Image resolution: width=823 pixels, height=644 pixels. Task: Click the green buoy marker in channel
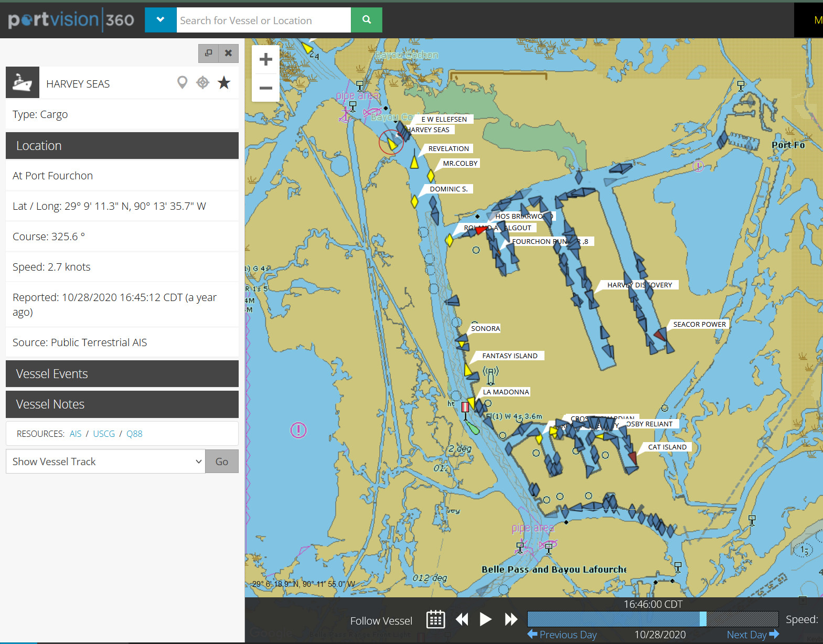pyautogui.click(x=473, y=428)
